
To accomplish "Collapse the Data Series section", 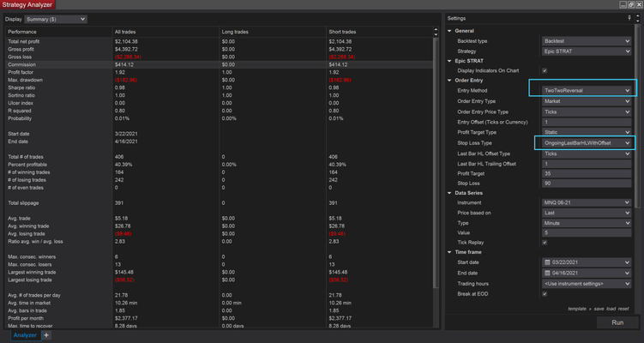I will click(448, 192).
